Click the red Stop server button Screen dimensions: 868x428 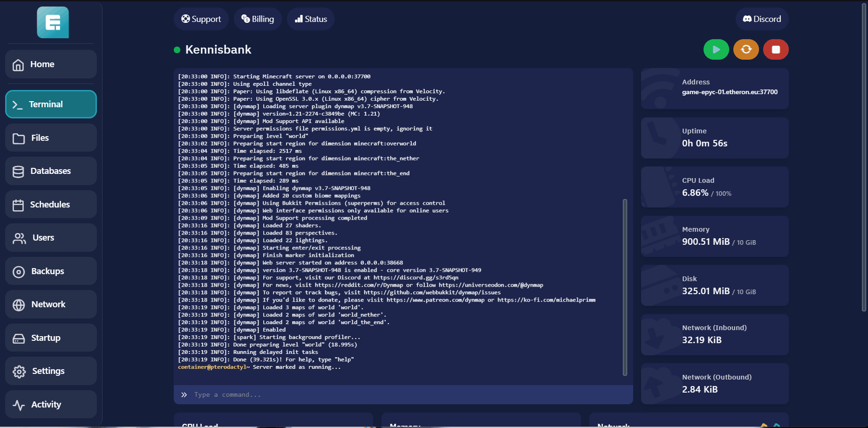click(776, 49)
